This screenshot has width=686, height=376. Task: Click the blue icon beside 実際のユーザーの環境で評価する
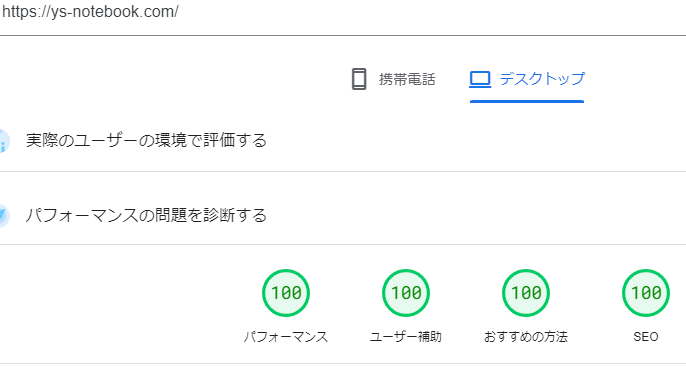coord(3,141)
